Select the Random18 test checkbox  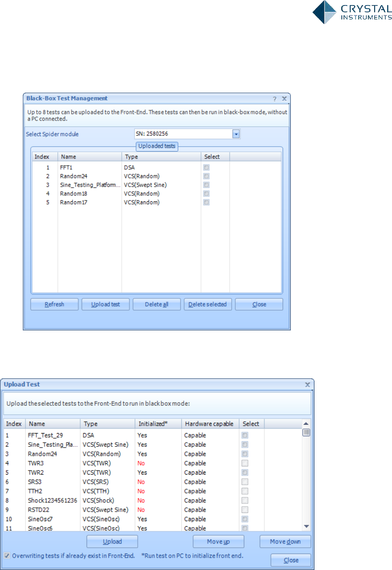pos(206,193)
